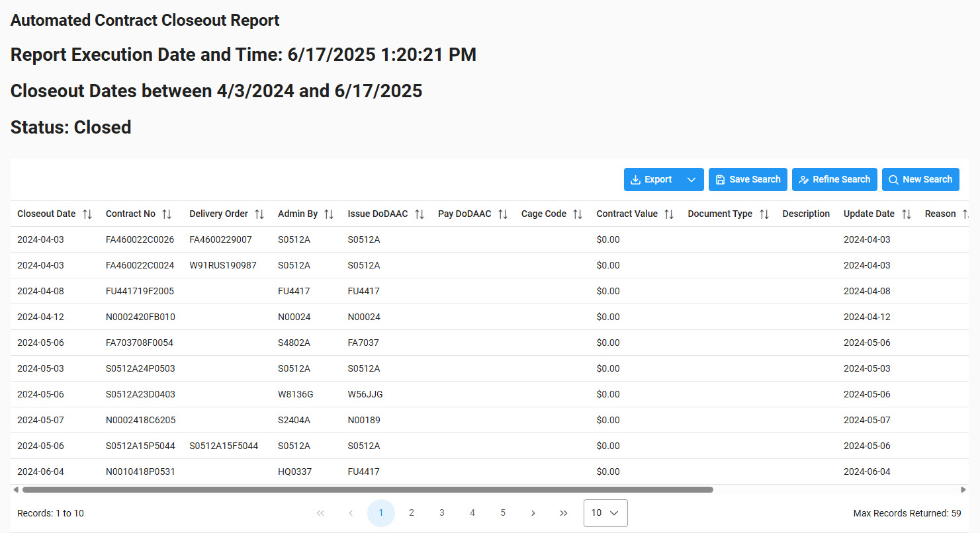980x533 pixels.
Task: Click the Refine Search button
Action: click(x=834, y=180)
